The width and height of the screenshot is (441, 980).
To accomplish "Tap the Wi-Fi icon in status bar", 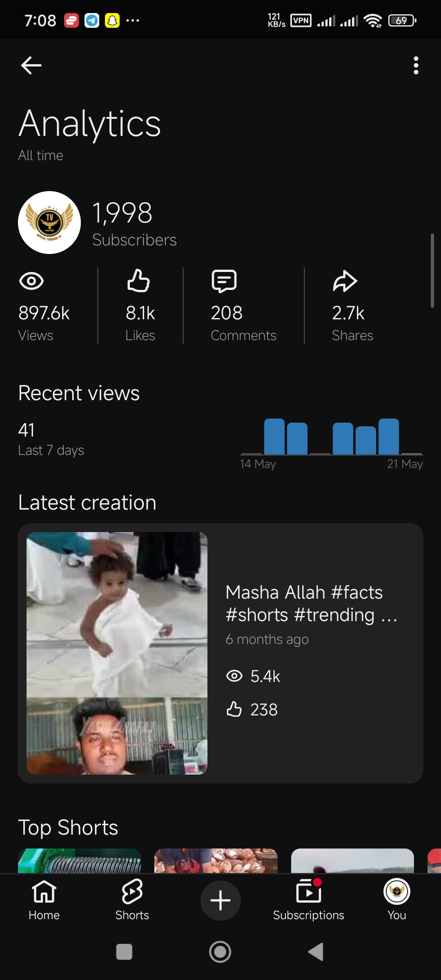I will pyautogui.click(x=373, y=20).
